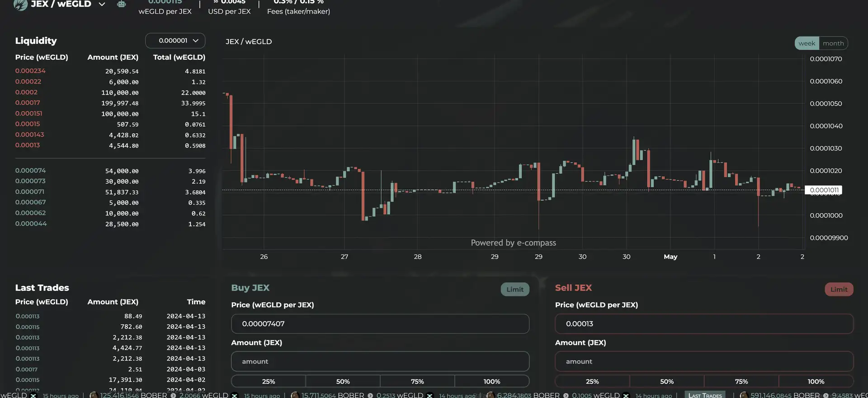Click arrow icon before 2.0066 wEGLD
Viewport: 868px width, 398px height.
pyautogui.click(x=173, y=395)
